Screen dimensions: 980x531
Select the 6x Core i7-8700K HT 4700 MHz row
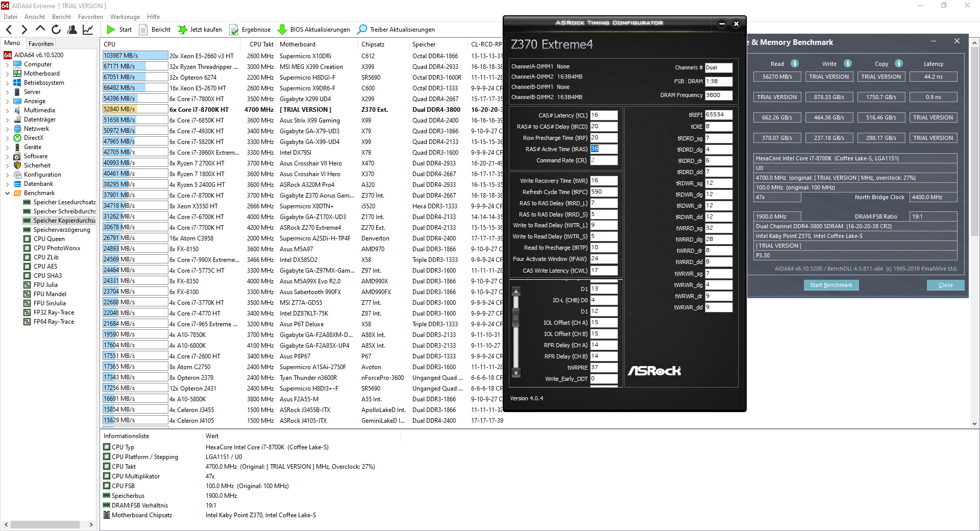(302, 109)
